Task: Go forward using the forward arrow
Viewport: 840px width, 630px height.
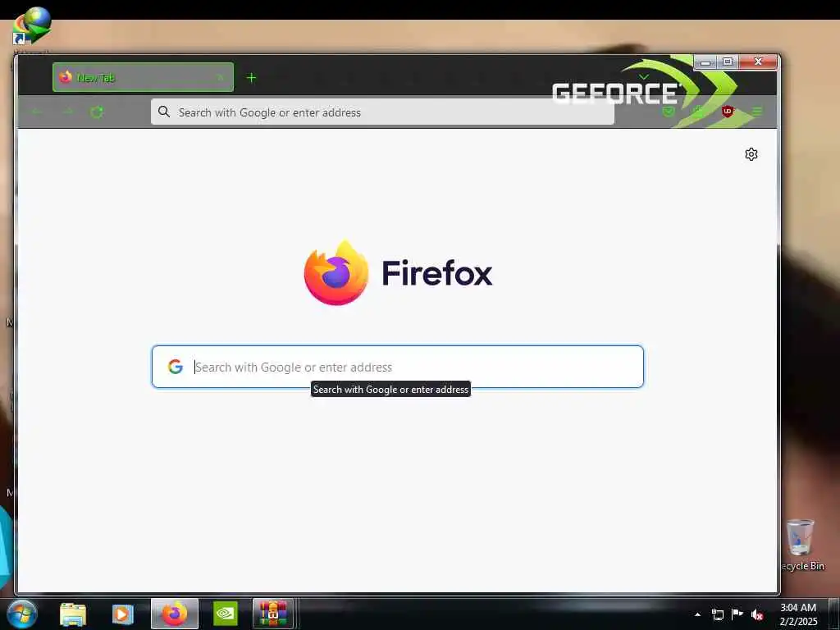Action: pos(67,112)
